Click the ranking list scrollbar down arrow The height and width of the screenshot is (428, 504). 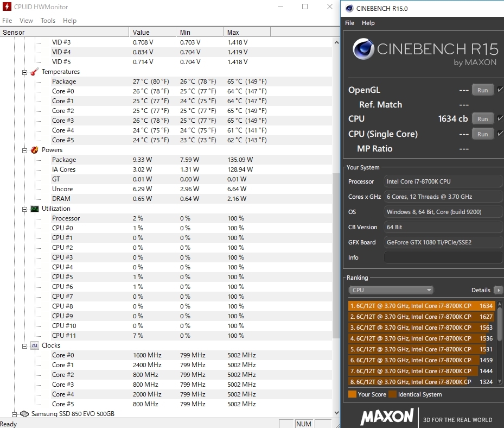tap(500, 381)
